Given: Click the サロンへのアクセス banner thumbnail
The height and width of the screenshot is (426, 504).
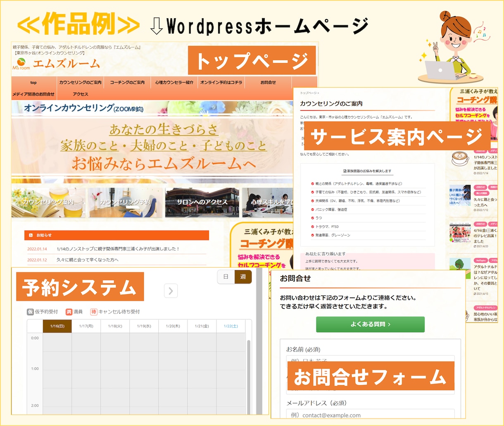Looking at the screenshot, I should pos(202,202).
